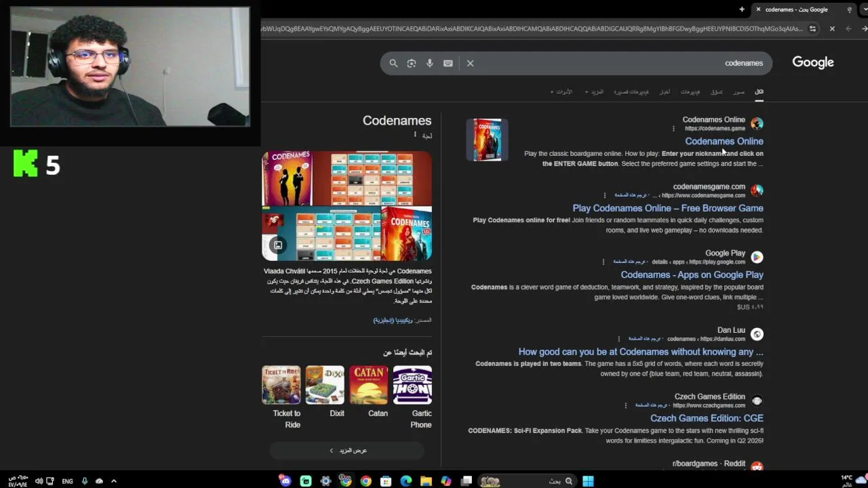The height and width of the screenshot is (488, 868).
Task: Click translate this page link for Czech Games Edition
Action: [652, 405]
